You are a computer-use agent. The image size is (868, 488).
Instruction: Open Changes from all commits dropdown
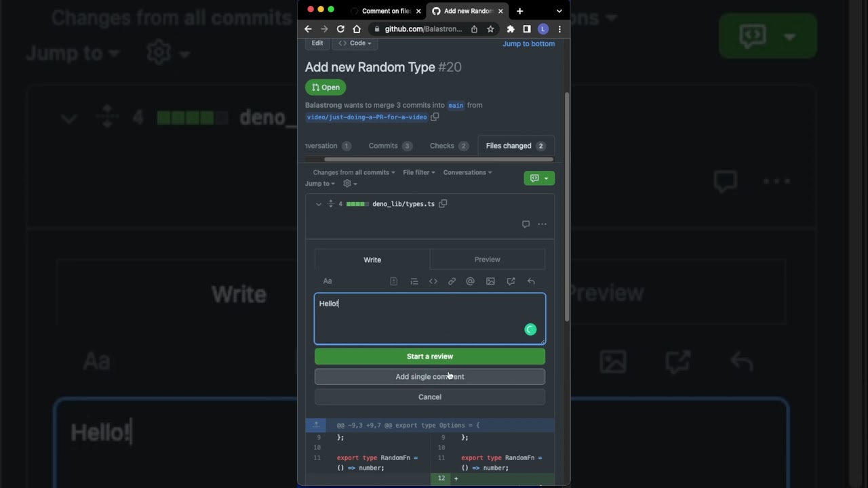pos(354,172)
